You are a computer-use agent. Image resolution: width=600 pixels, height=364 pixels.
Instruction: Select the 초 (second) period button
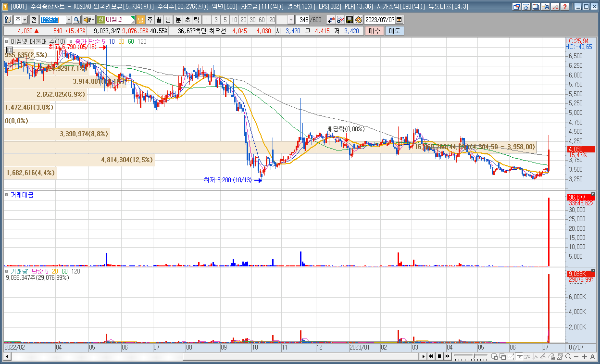[187, 20]
